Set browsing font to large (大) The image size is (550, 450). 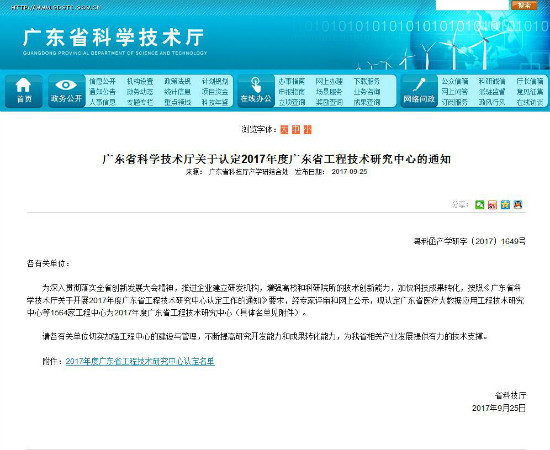284,129
